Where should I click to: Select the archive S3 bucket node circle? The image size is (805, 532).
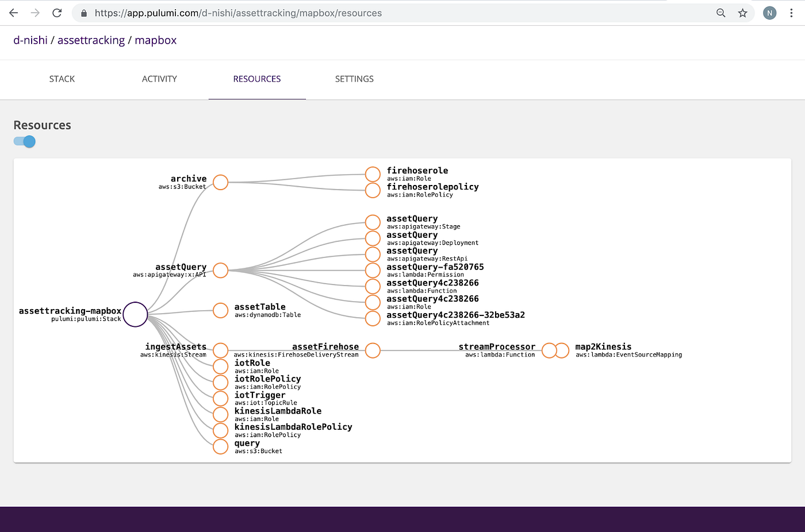(220, 182)
